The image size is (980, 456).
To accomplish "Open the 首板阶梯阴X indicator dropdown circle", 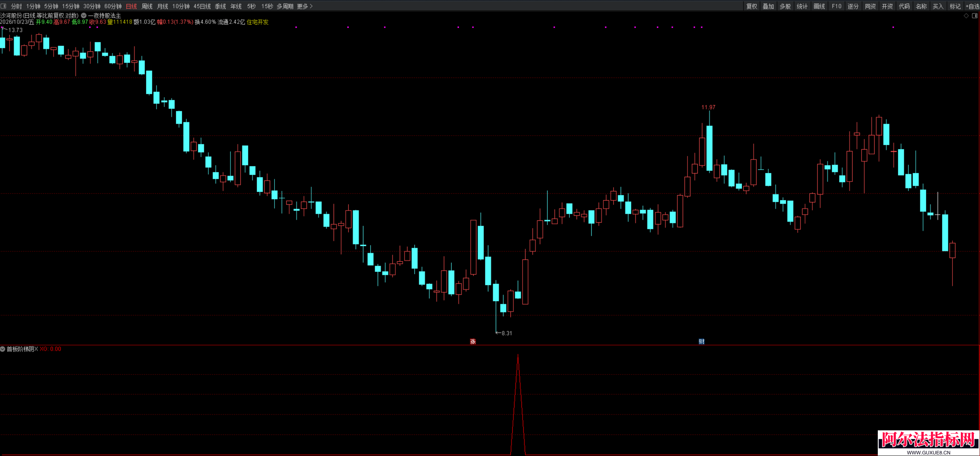I will click(3, 349).
